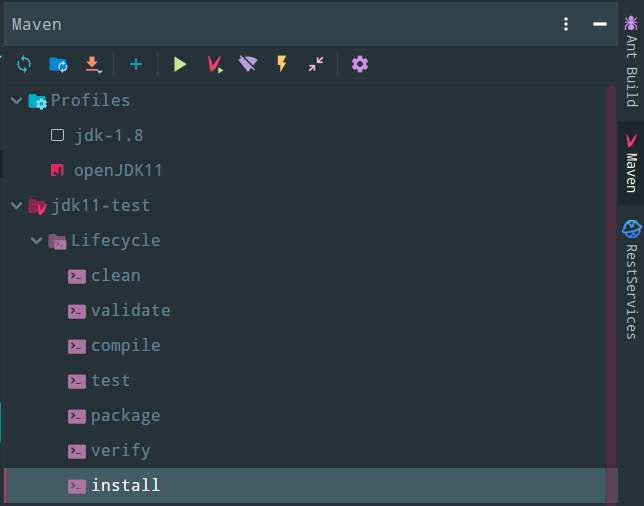The height and width of the screenshot is (506, 644).
Task: Toggle skip tests mode lightning icon
Action: tap(282, 64)
